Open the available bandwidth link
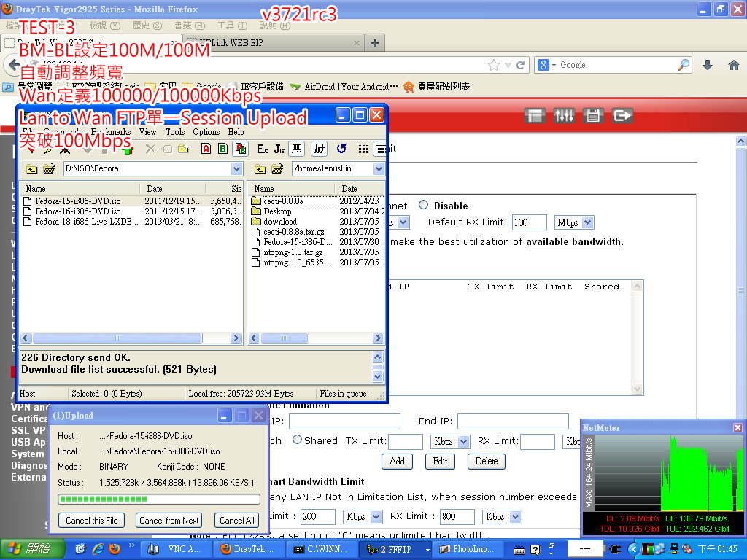Viewport: 747px width, 560px height. point(573,241)
